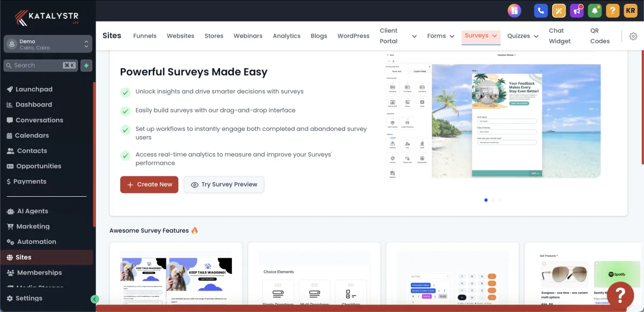
Task: Select the first blue carousel dot
Action: pyautogui.click(x=486, y=200)
